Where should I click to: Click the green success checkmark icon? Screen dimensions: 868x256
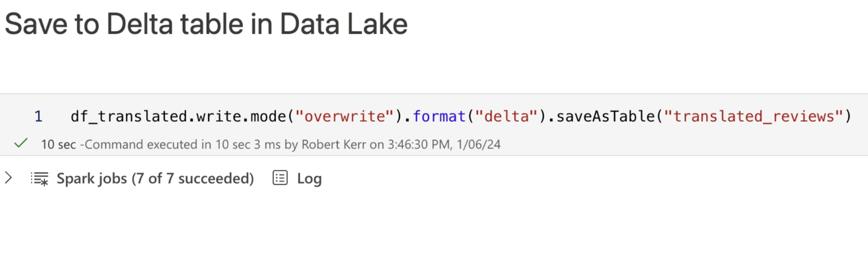click(x=21, y=144)
